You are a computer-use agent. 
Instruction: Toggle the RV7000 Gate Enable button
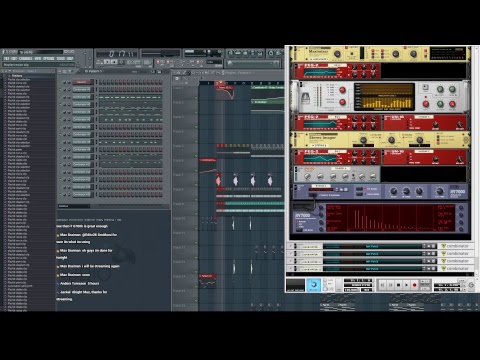[359, 194]
